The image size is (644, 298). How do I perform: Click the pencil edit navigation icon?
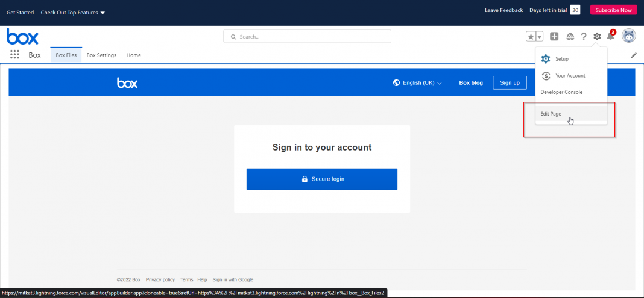coord(634,55)
